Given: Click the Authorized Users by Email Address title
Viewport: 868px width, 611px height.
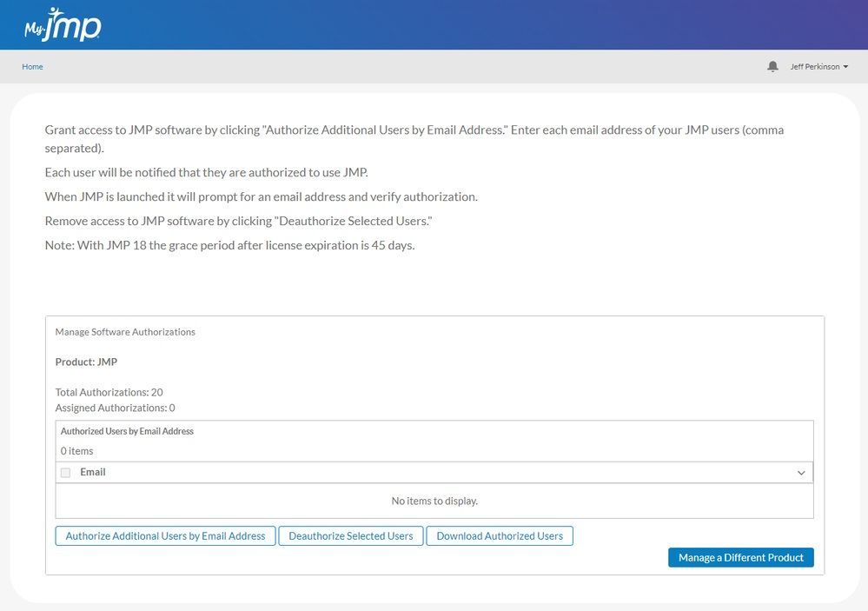Looking at the screenshot, I should [x=127, y=431].
